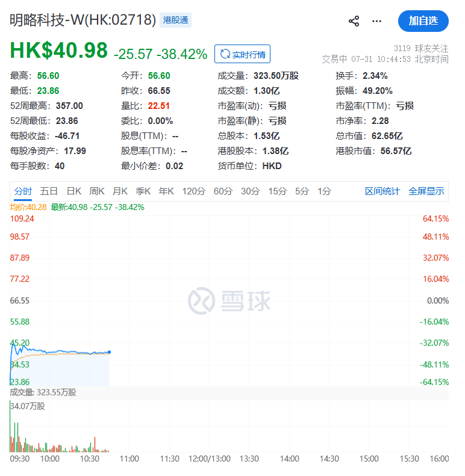The image size is (465, 476).
Task: Open the three-dot more options menu
Action: coord(376,21)
